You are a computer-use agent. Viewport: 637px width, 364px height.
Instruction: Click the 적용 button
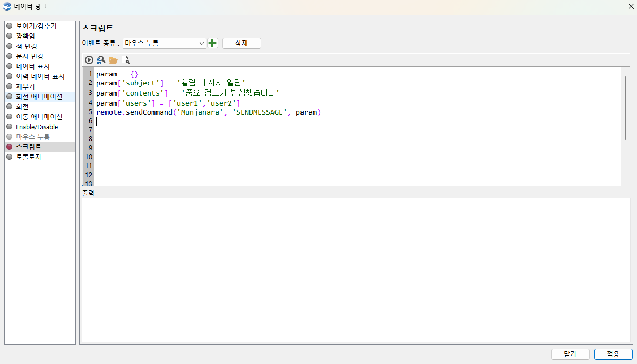point(613,354)
